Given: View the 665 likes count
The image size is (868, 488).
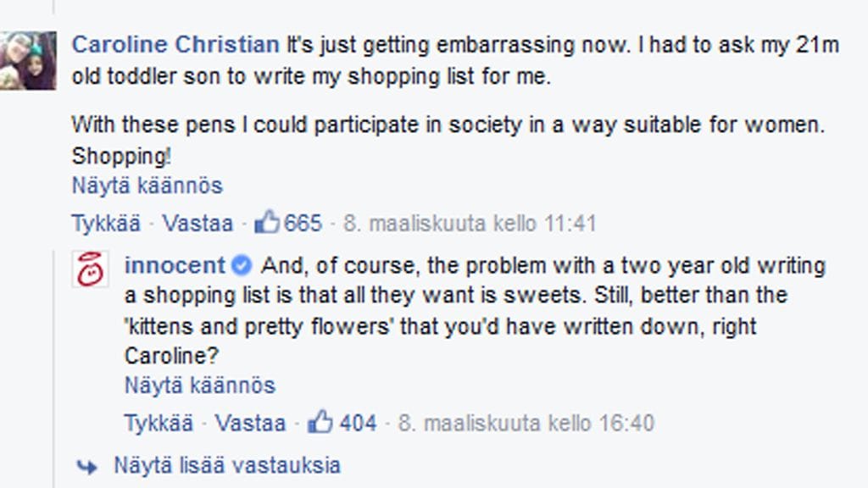Looking at the screenshot, I should (x=303, y=224).
